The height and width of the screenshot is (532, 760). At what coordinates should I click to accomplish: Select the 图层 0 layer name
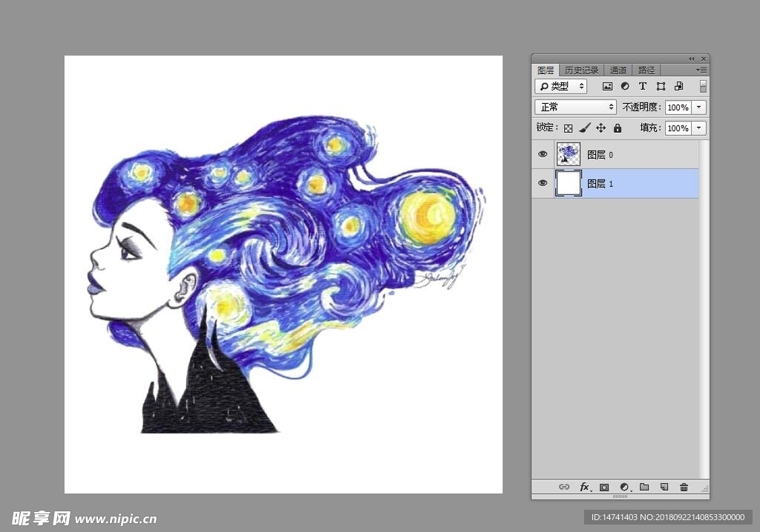point(600,154)
